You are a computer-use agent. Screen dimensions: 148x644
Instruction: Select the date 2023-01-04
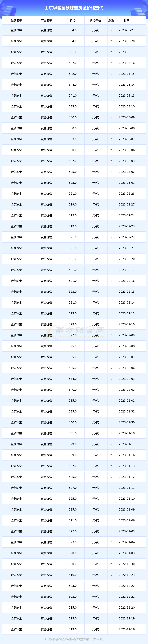pos(127,542)
